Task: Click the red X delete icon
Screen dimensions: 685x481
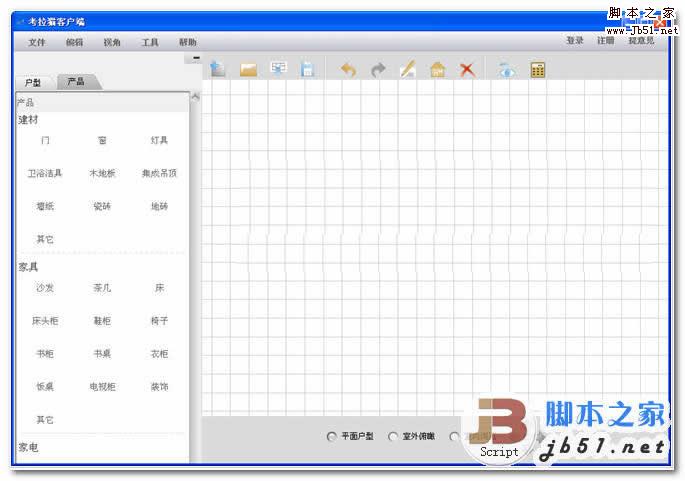Action: pyautogui.click(x=467, y=69)
